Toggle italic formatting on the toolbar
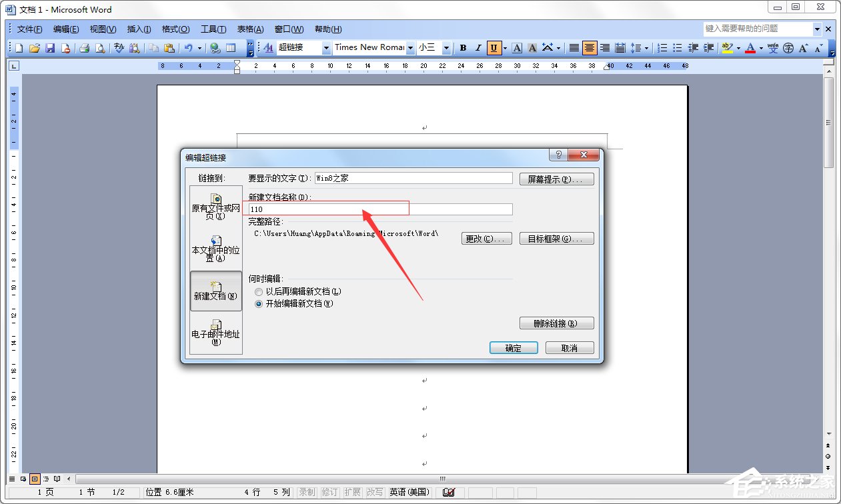The width and height of the screenshot is (841, 504). pyautogui.click(x=478, y=48)
